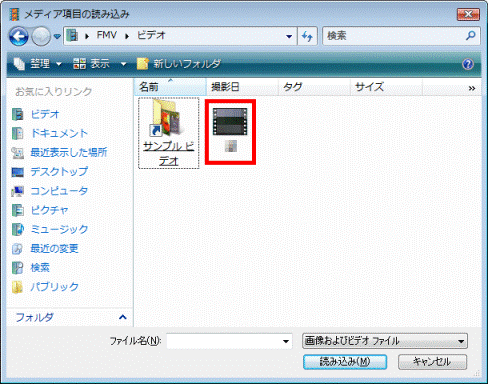Click the 整理 toolbar icon

[x=19, y=64]
